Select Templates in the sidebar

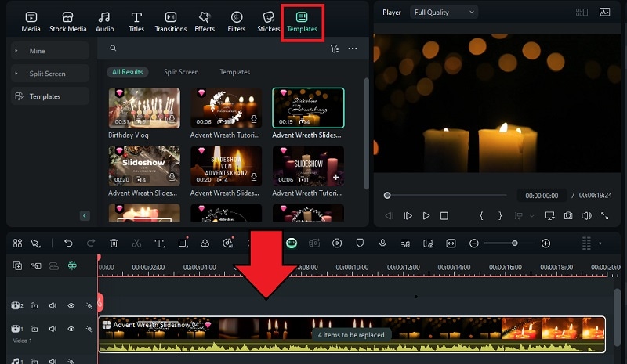[x=49, y=96]
